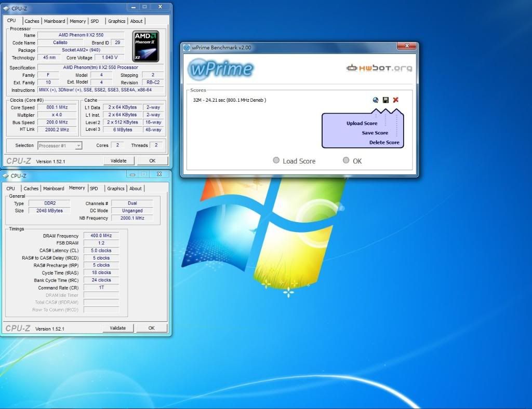Open Graphics tab in upper CPU-Z window
The height and width of the screenshot is (409, 532).
(x=117, y=21)
